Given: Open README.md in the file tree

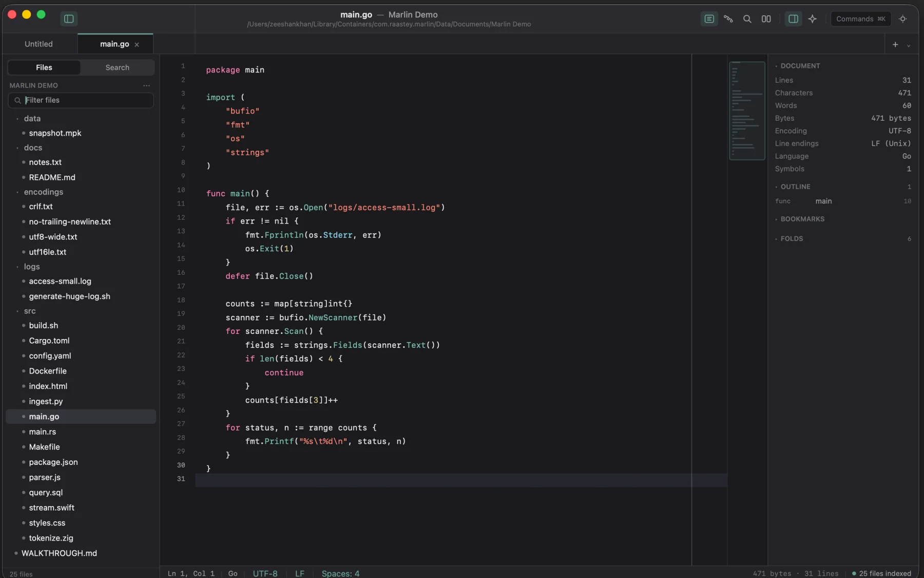Looking at the screenshot, I should coord(52,177).
